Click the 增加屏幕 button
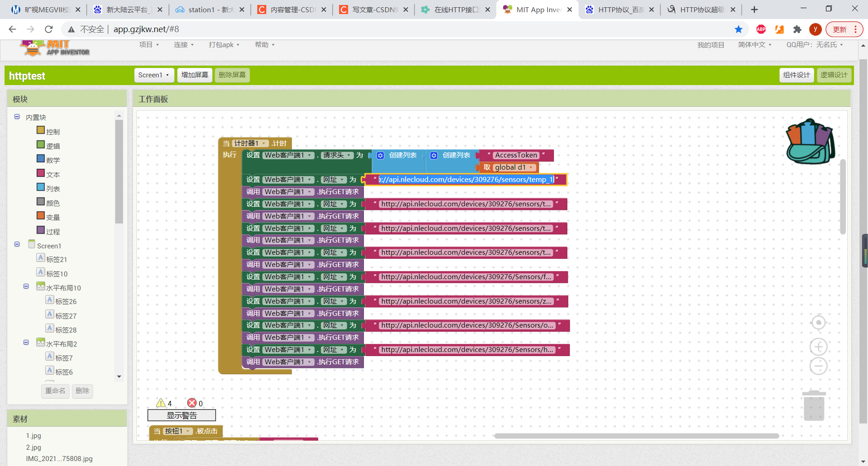Image resolution: width=868 pixels, height=466 pixels. click(195, 75)
